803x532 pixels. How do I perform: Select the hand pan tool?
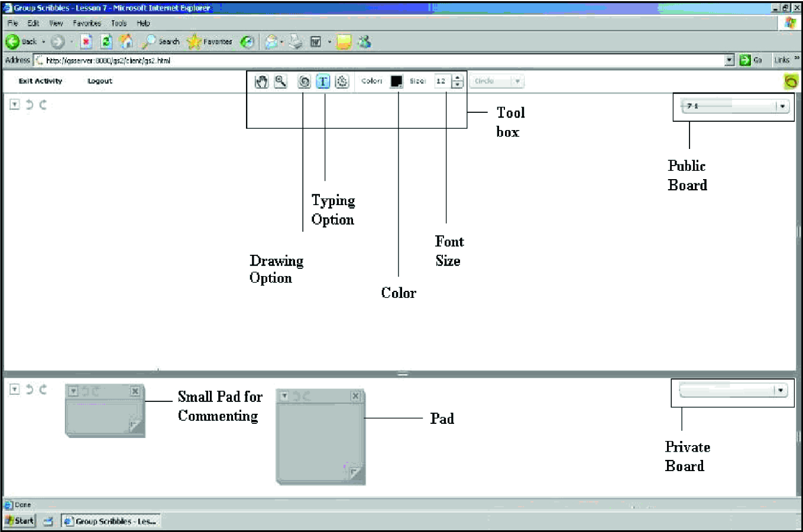261,82
